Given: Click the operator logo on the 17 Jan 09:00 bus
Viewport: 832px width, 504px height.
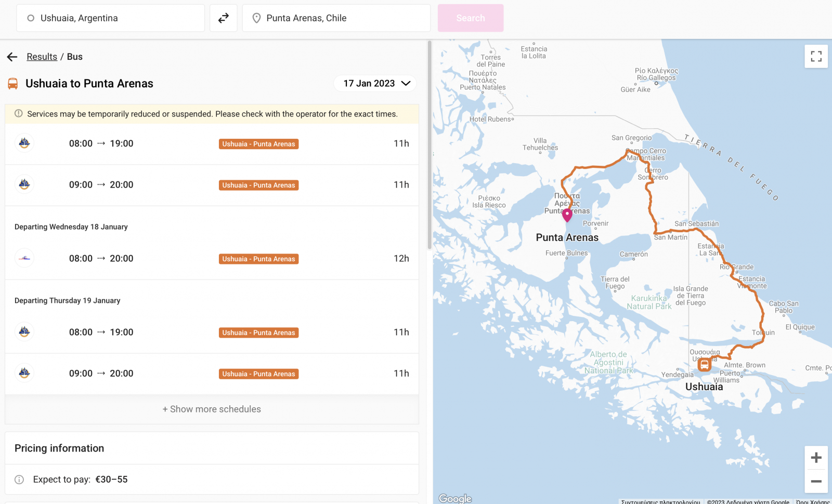Looking at the screenshot, I should (x=24, y=184).
